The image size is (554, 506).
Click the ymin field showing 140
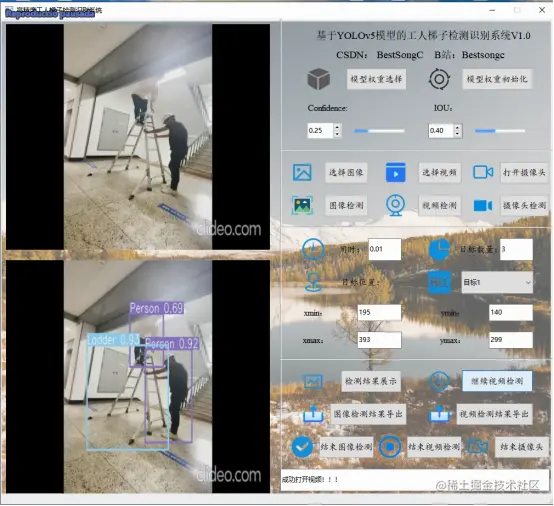511,312
